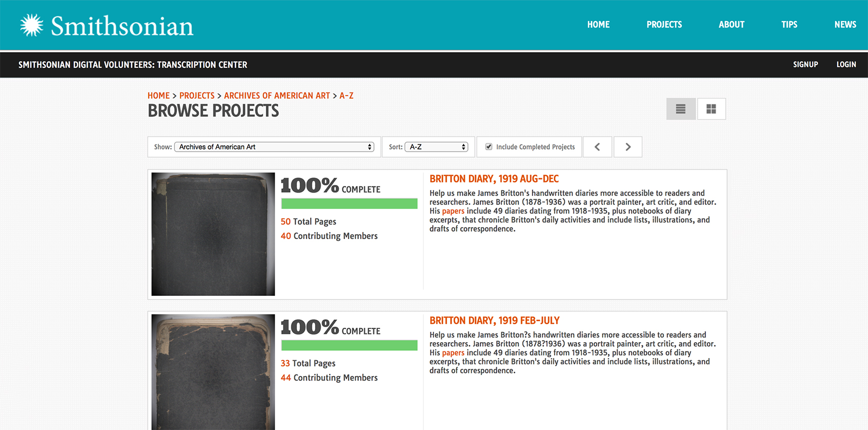Open Britton Diary, 1919 Aug-Dec project title
The image size is (868, 430).
point(494,179)
